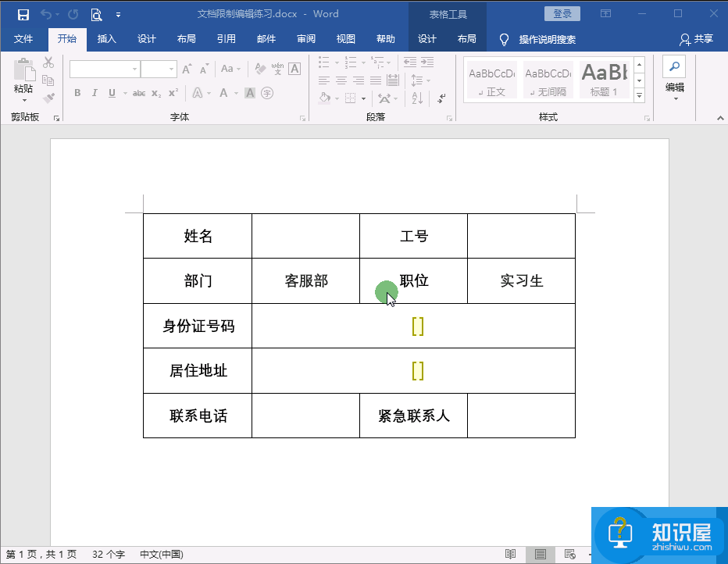Screen dimensions: 728x564
Task: Click the Increase Indent icon
Action: point(427,62)
